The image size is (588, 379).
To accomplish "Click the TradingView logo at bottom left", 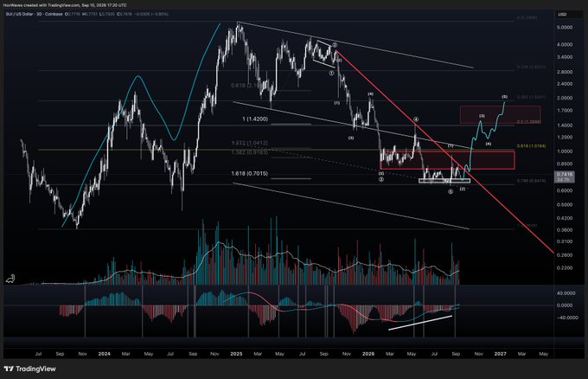I will click(30, 369).
